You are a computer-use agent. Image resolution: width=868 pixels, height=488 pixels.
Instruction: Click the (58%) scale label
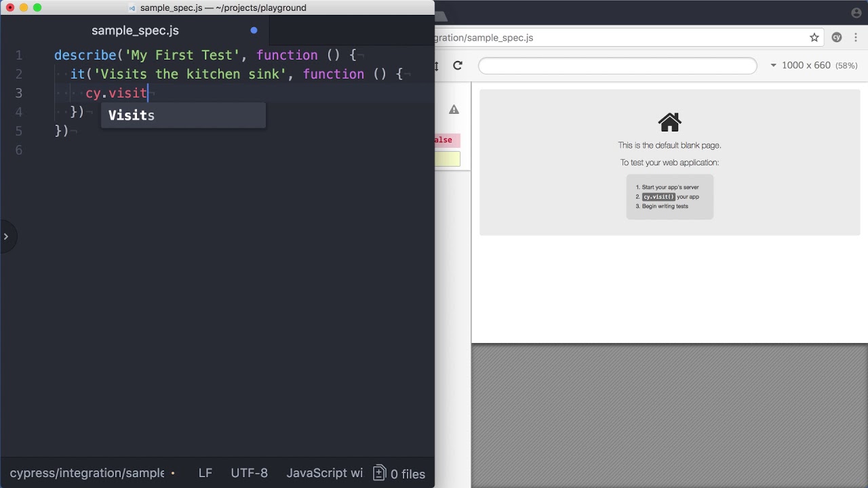pyautogui.click(x=846, y=66)
